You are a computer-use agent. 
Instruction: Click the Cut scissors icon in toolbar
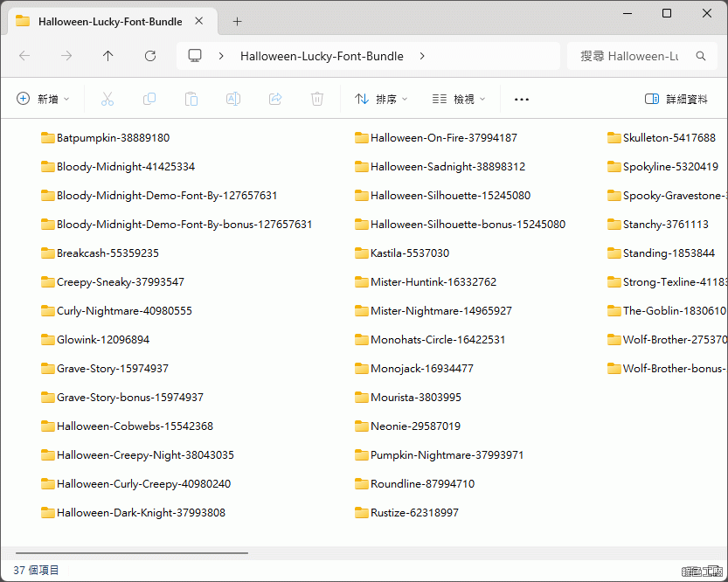pos(107,99)
